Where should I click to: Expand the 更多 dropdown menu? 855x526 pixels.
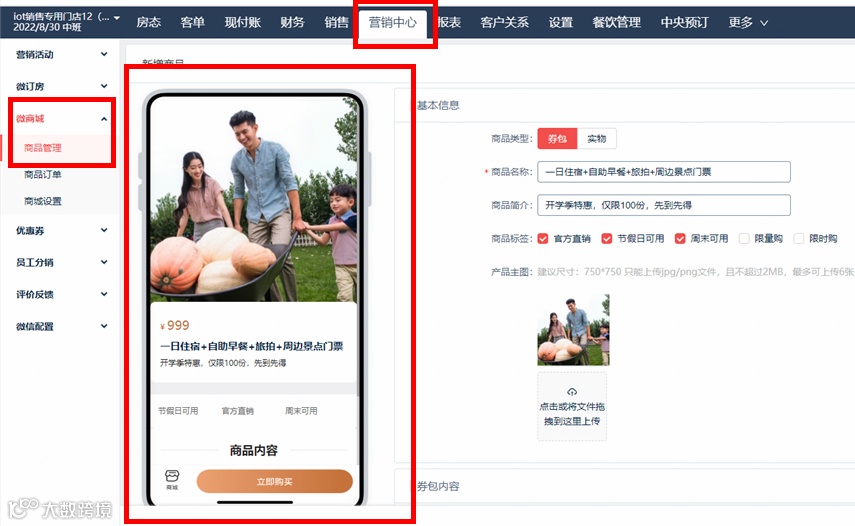point(748,22)
